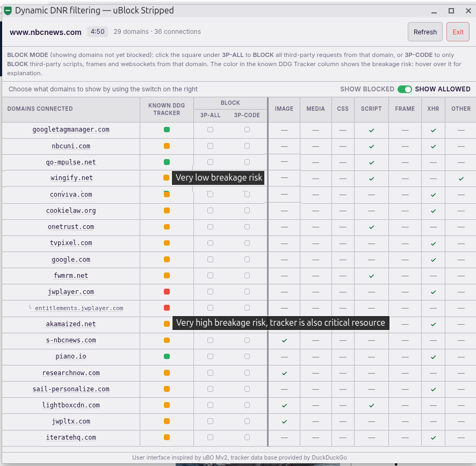476x466 pixels.
Task: Check 3P-CODE block box for iteratehq.com
Action: [x=247, y=438]
